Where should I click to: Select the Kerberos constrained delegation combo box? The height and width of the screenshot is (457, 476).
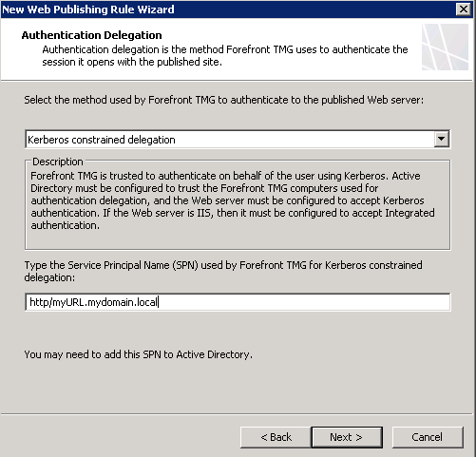click(238, 139)
